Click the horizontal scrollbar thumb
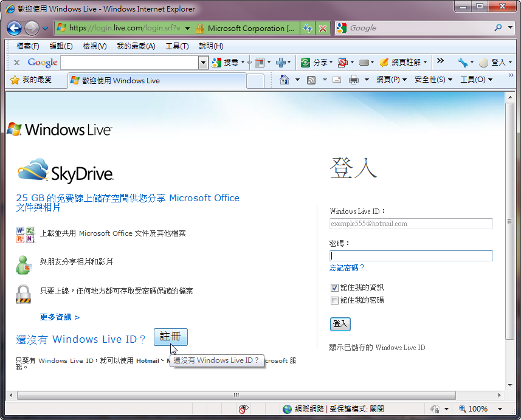Screen dimensions: 521x420 236,395
